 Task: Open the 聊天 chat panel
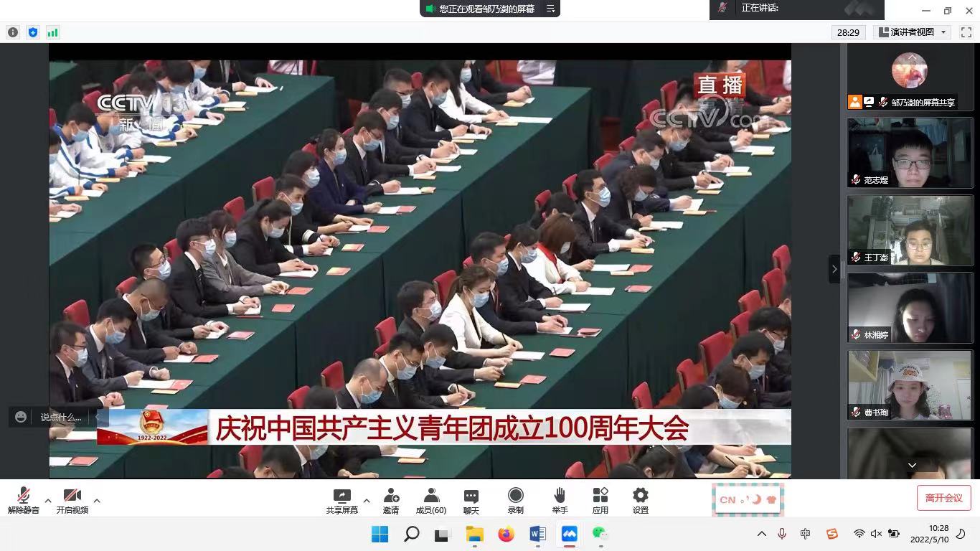pos(471,500)
